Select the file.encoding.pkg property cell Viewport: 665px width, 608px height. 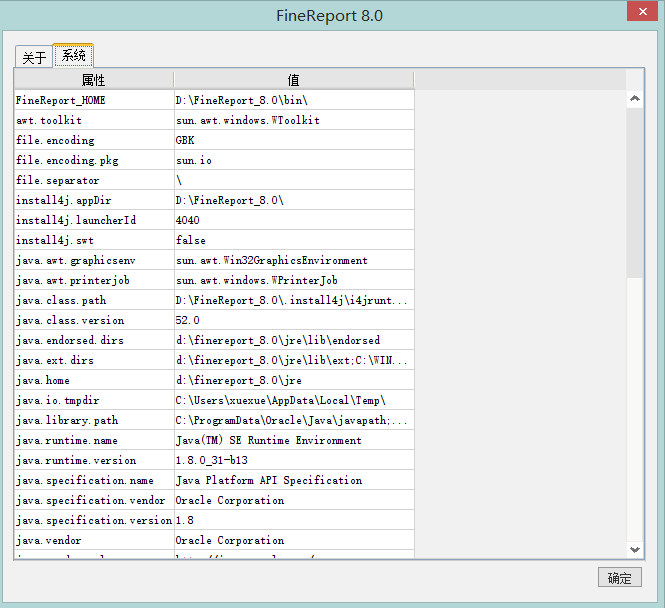94,160
